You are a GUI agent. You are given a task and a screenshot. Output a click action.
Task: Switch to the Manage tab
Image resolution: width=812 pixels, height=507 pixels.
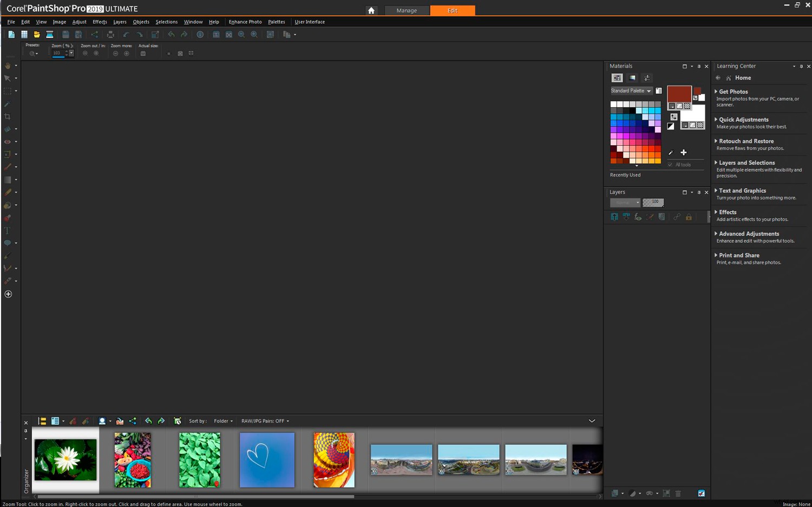click(407, 10)
